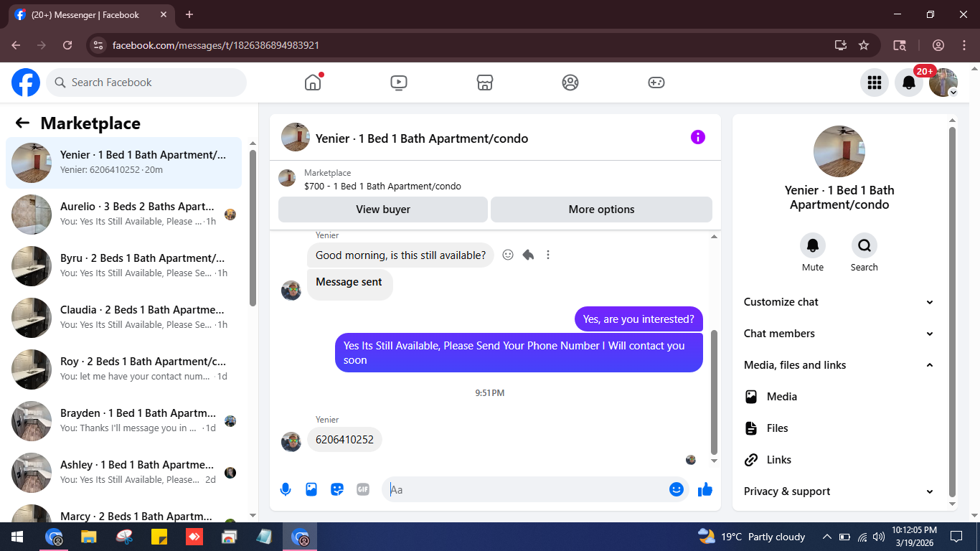Reload the page in browser toolbar
The width and height of the screenshot is (980, 551).
67,45
